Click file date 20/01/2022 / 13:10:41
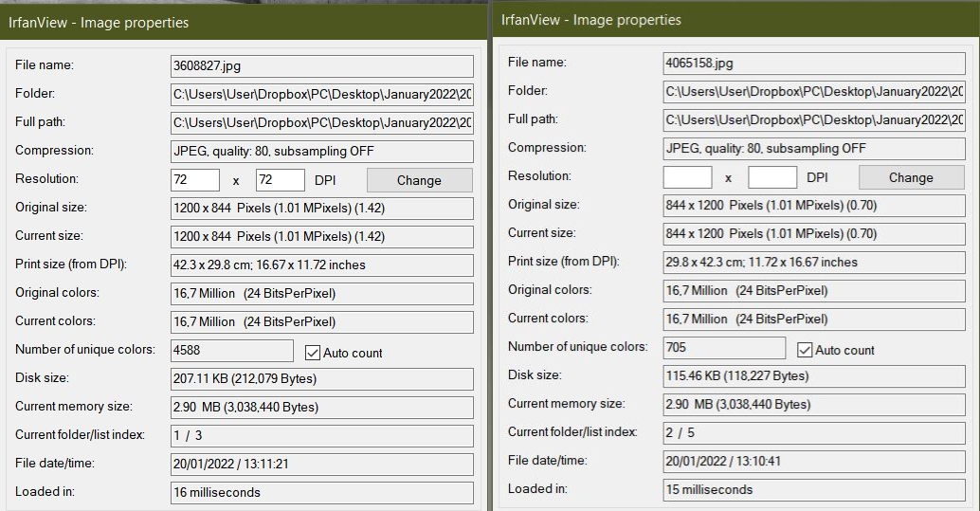980x511 pixels. point(814,462)
